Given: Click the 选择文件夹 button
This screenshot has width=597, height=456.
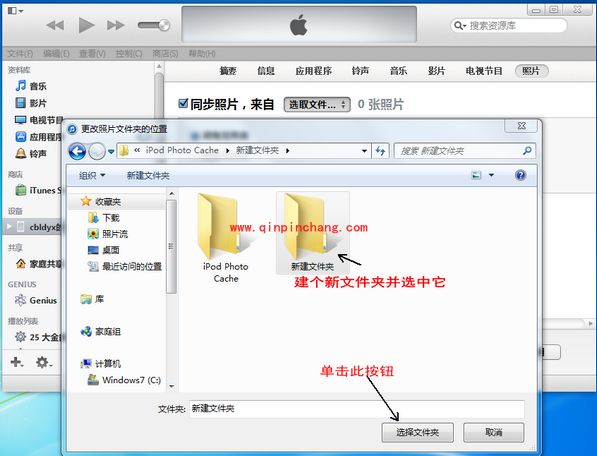Looking at the screenshot, I should coord(418,432).
